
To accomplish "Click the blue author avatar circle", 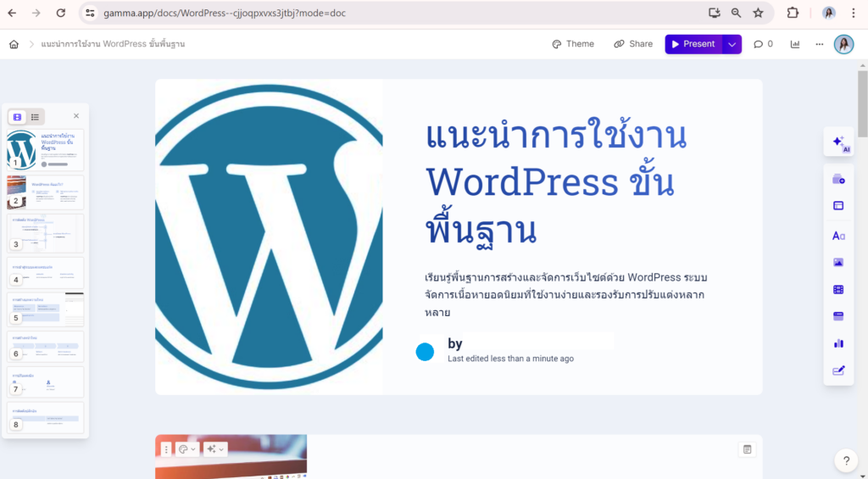I will [x=426, y=352].
